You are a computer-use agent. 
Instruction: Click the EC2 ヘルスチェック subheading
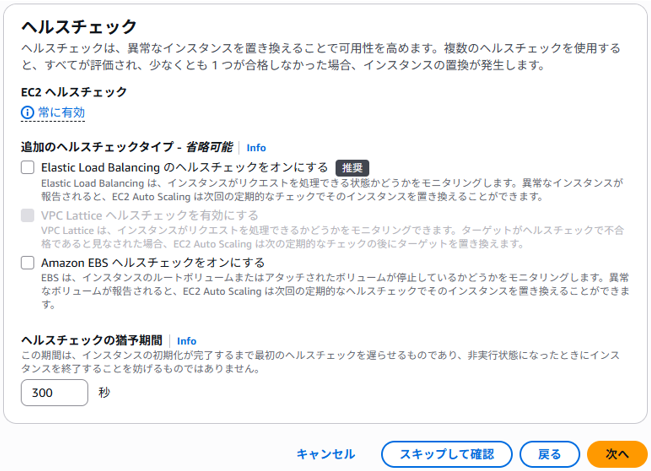(x=74, y=92)
